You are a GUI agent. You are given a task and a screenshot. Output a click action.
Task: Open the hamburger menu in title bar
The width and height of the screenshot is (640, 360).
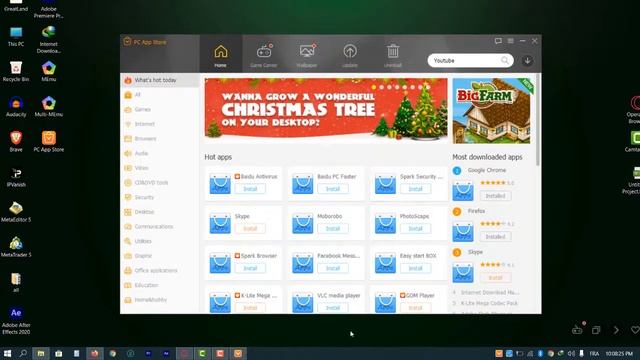511,41
